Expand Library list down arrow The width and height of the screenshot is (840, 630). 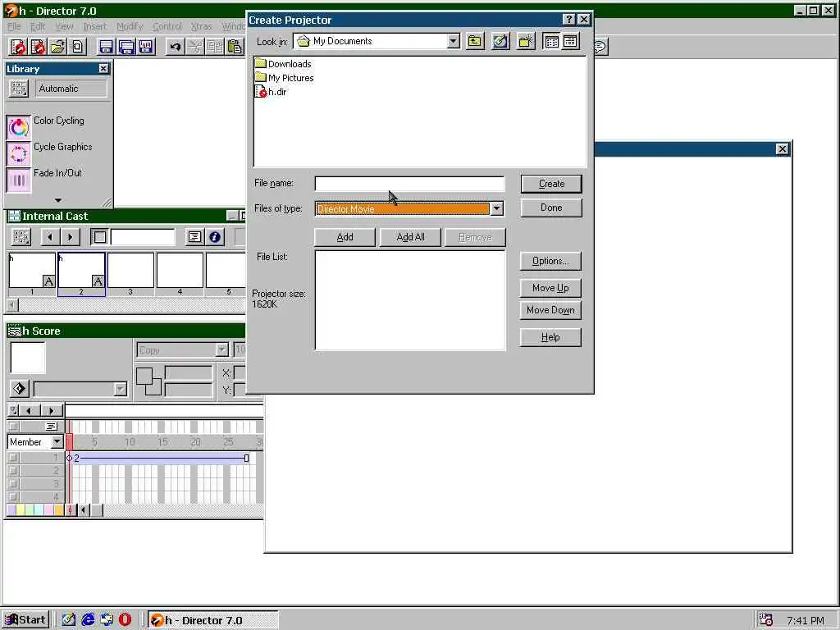click(x=58, y=200)
